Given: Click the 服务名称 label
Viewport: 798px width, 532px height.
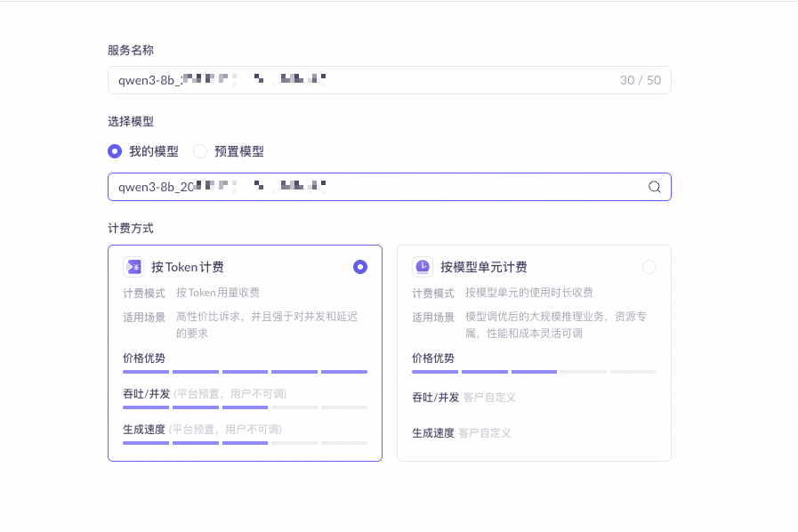Looking at the screenshot, I should (x=131, y=50).
